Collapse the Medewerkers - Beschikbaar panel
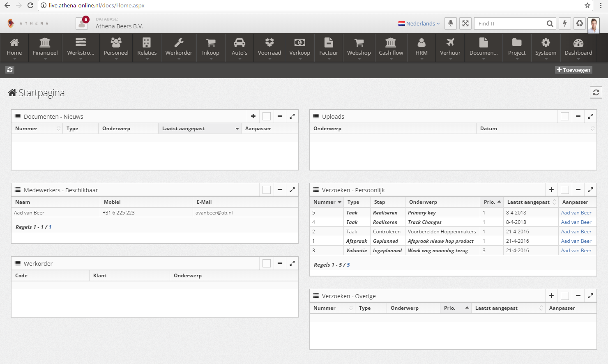The width and height of the screenshot is (608, 364). click(x=280, y=190)
